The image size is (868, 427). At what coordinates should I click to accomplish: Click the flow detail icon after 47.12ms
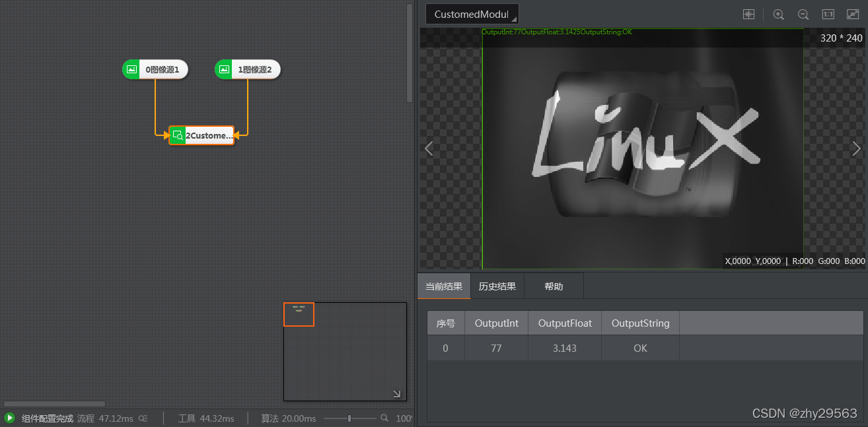[x=143, y=418]
